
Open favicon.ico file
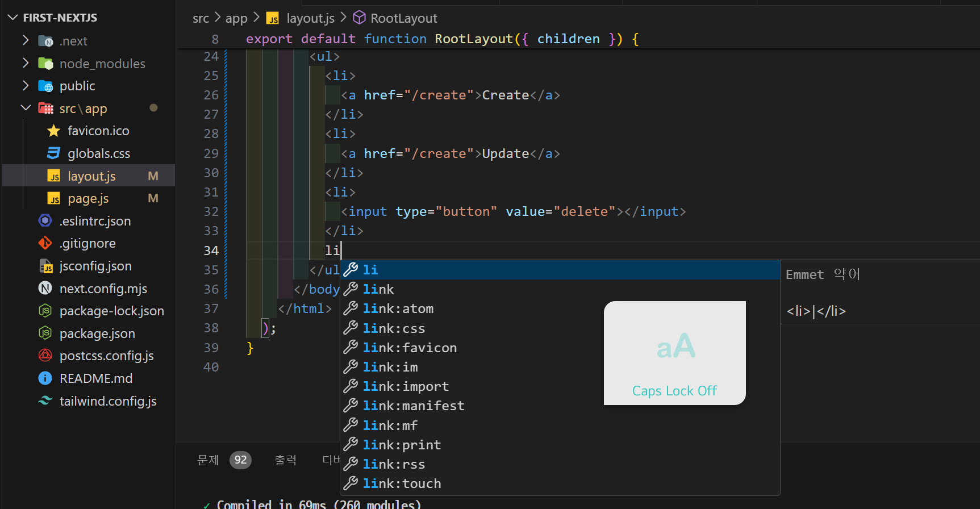tap(98, 131)
